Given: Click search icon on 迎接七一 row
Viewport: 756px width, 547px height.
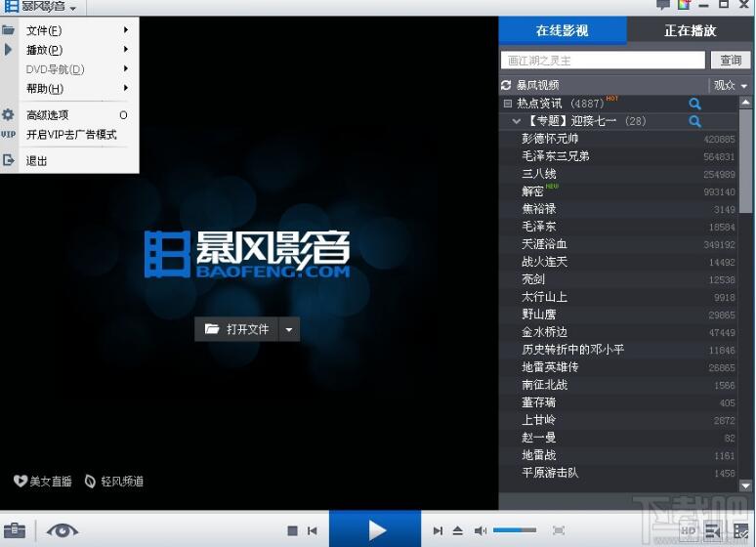Looking at the screenshot, I should pyautogui.click(x=694, y=121).
